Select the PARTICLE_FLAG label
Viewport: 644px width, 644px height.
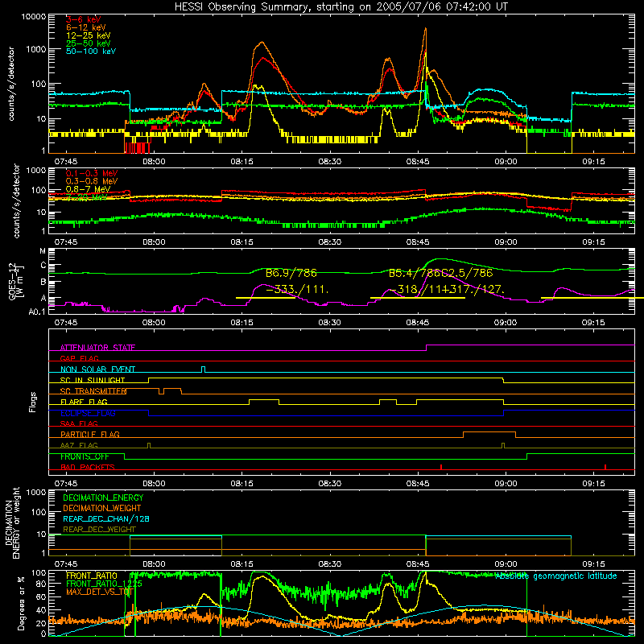(90, 434)
